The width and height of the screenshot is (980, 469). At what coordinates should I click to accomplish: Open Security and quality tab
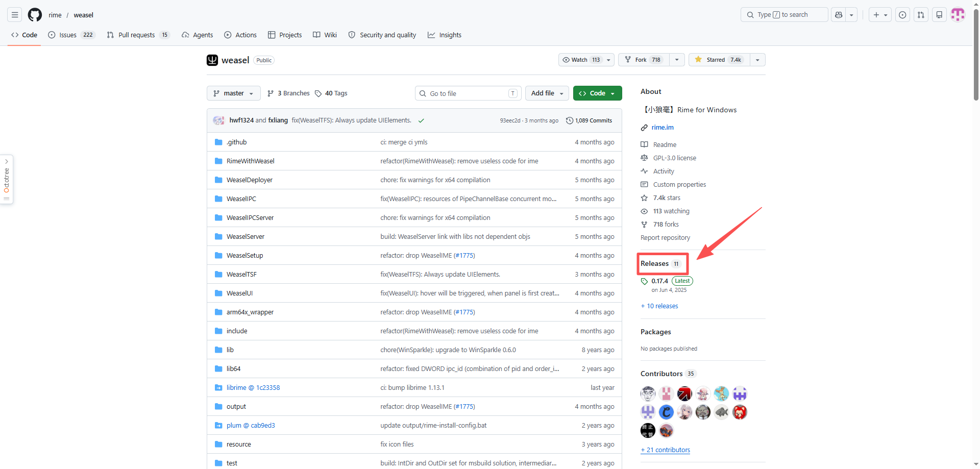tap(382, 35)
